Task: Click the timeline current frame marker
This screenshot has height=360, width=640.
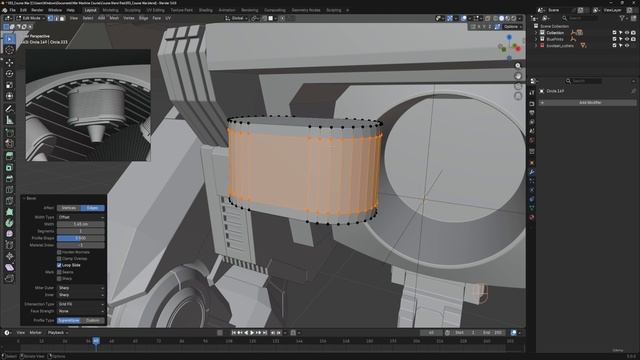Action: 96,341
